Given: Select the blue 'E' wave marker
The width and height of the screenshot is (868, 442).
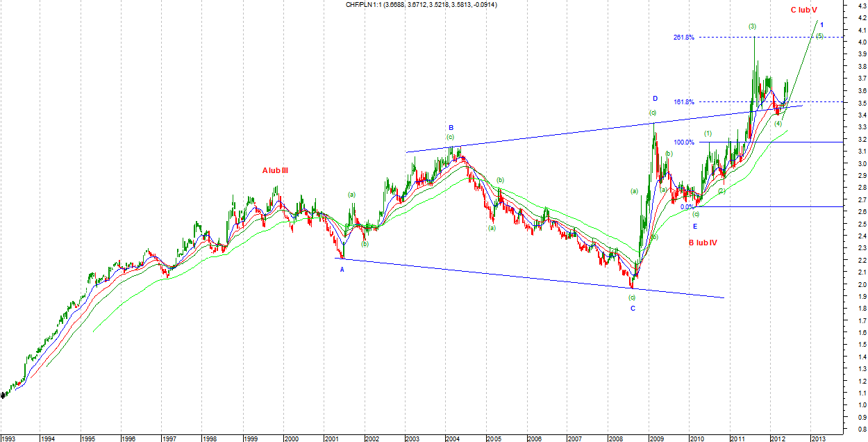Looking at the screenshot, I should pos(695,226).
